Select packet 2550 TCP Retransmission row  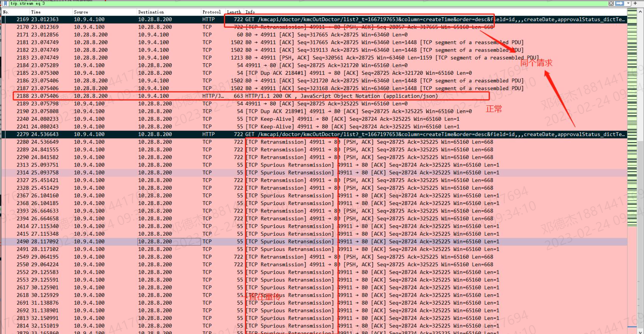[314, 264]
